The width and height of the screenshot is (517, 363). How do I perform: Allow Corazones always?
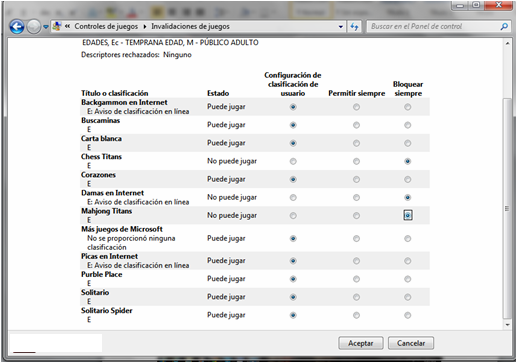pyautogui.click(x=356, y=179)
